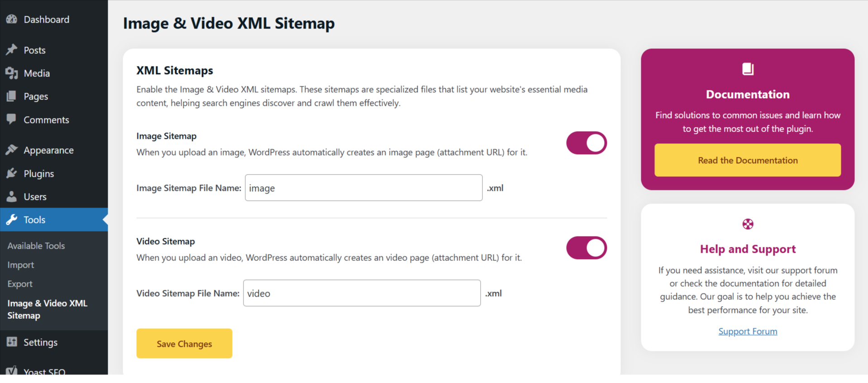The height and width of the screenshot is (383, 868).
Task: Select the Users person icon
Action: tap(12, 197)
